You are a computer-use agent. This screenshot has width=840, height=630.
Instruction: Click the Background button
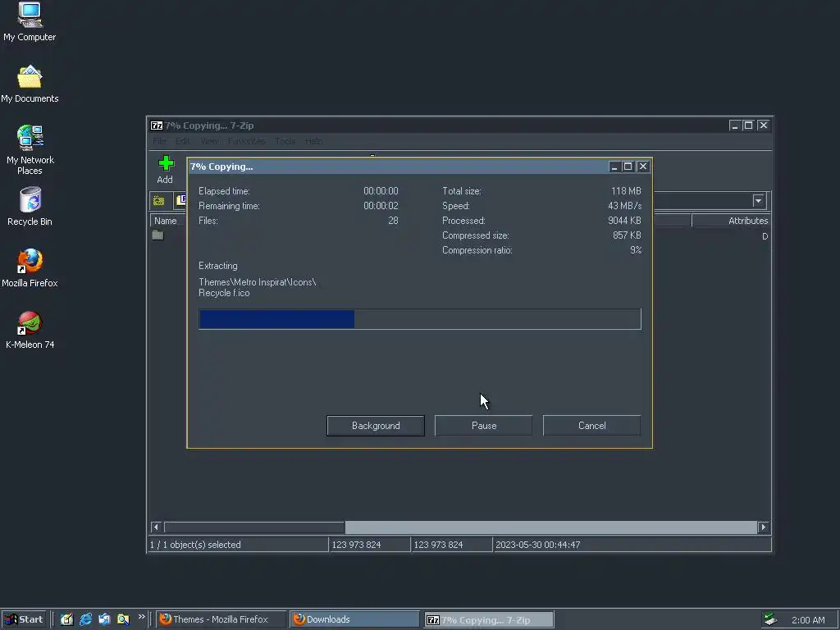pos(376,426)
